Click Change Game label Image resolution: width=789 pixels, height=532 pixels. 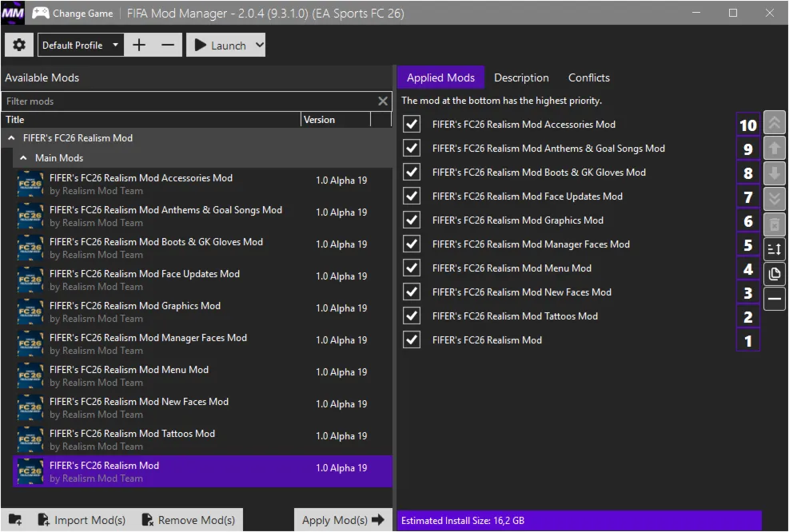click(x=82, y=13)
